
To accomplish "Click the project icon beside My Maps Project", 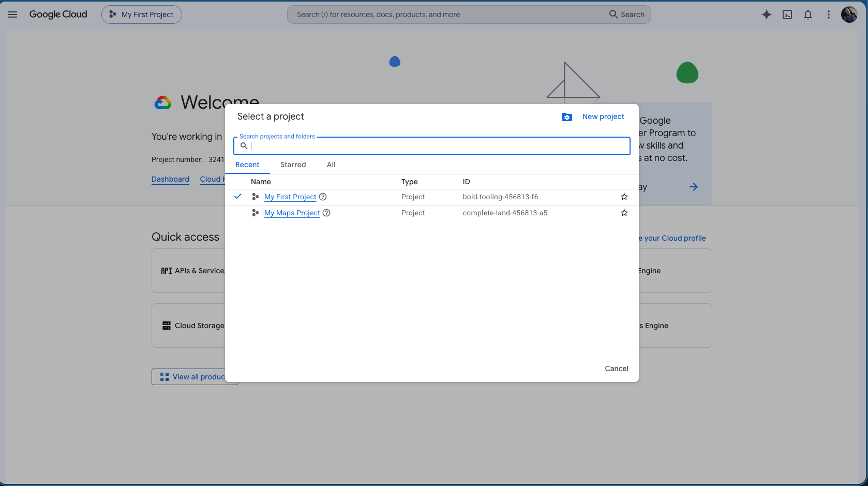I will point(255,213).
